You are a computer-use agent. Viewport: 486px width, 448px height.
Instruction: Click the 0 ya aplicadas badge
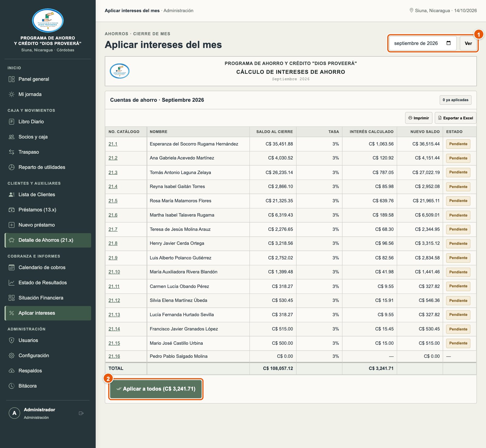coord(456,100)
